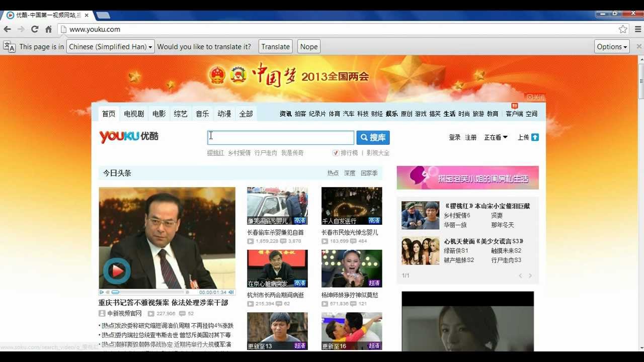Toggle the 排行榜 checkbox
This screenshot has height=362, width=644.
[336, 153]
